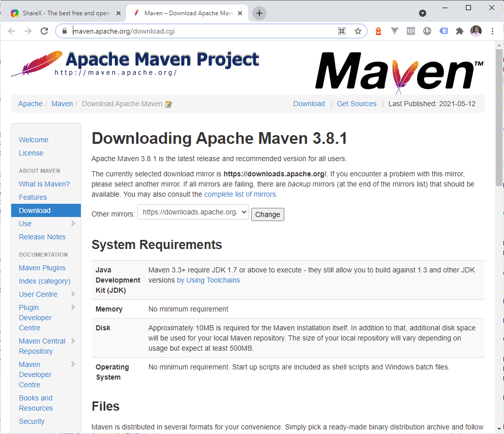
Task: Open the complete list of mirrors link
Action: pos(241,194)
